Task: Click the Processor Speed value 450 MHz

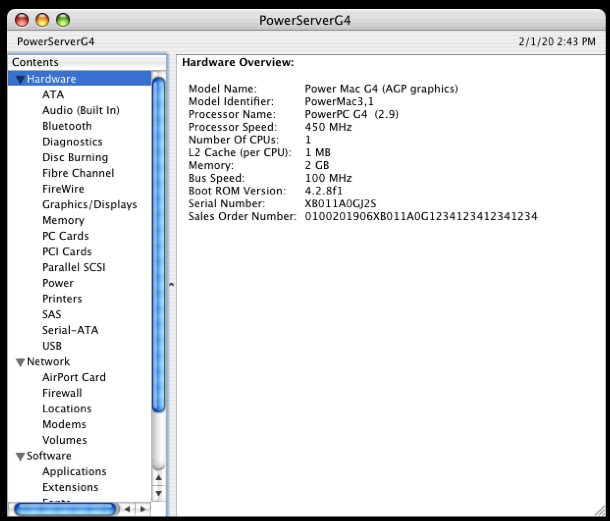Action: (x=328, y=127)
